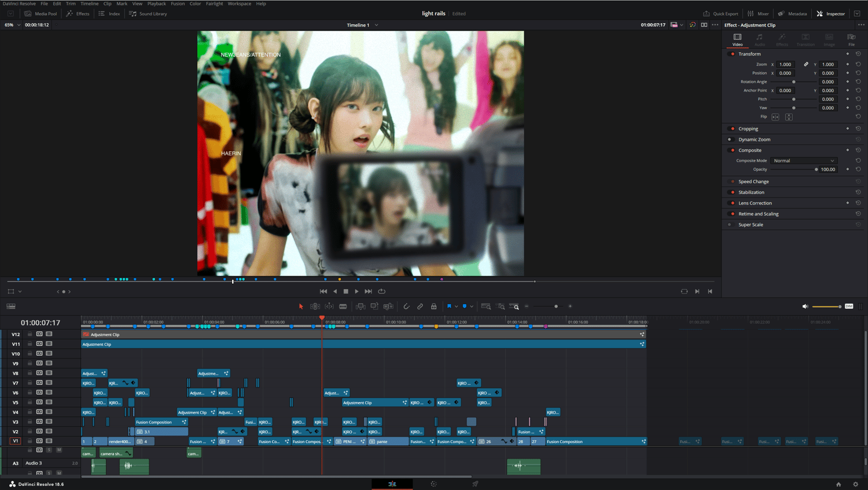Open the Trim menu
This screenshot has width=868, height=490.
point(71,3)
